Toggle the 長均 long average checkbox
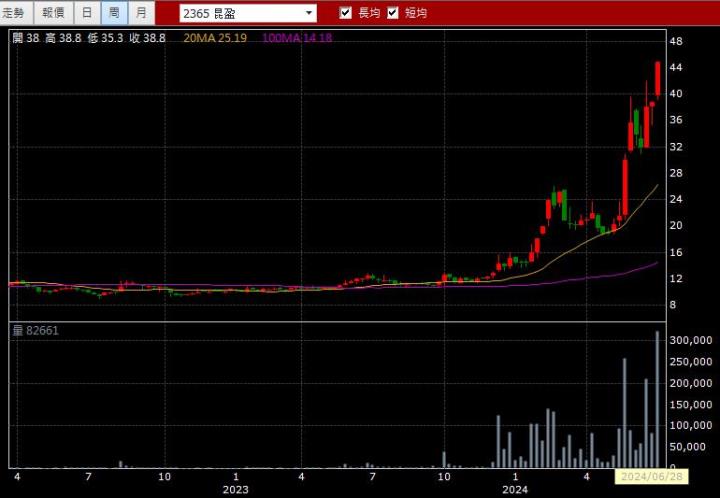 (346, 13)
